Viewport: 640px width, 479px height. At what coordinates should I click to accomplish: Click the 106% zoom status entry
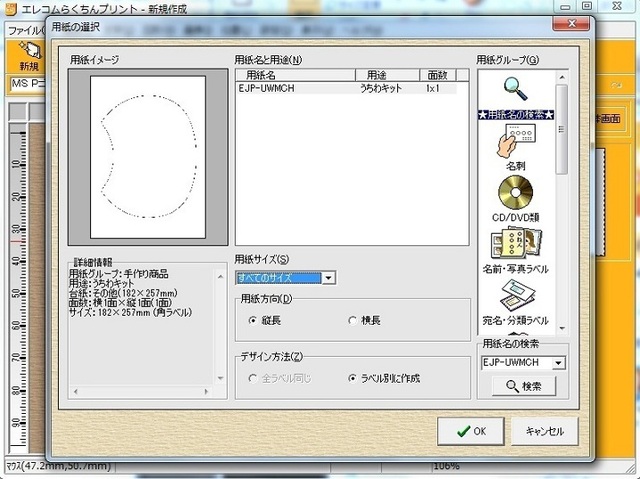pyautogui.click(x=447, y=466)
